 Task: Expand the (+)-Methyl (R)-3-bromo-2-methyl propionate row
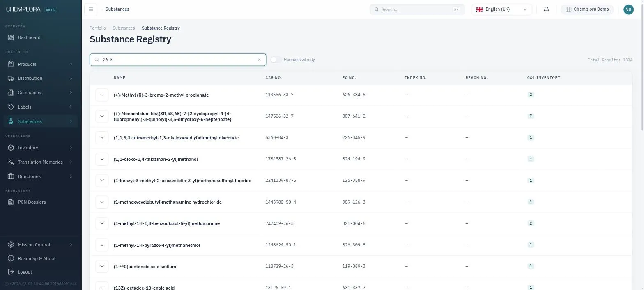[x=102, y=95]
